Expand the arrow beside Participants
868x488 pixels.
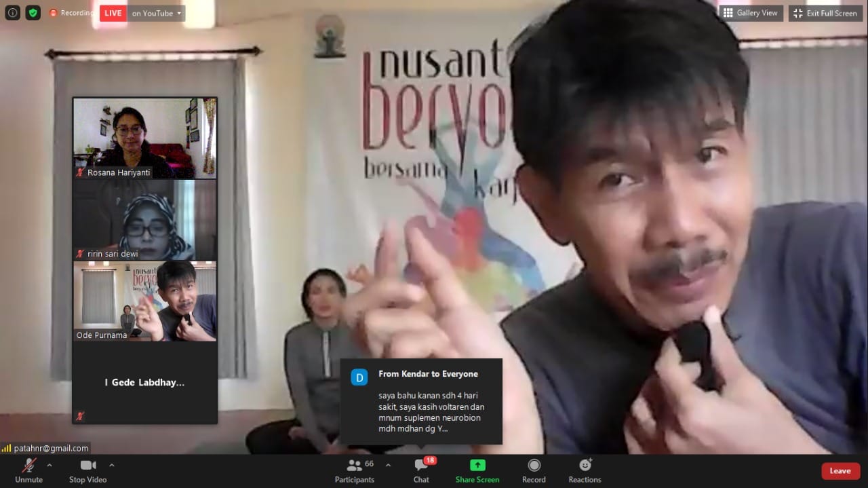(x=388, y=465)
